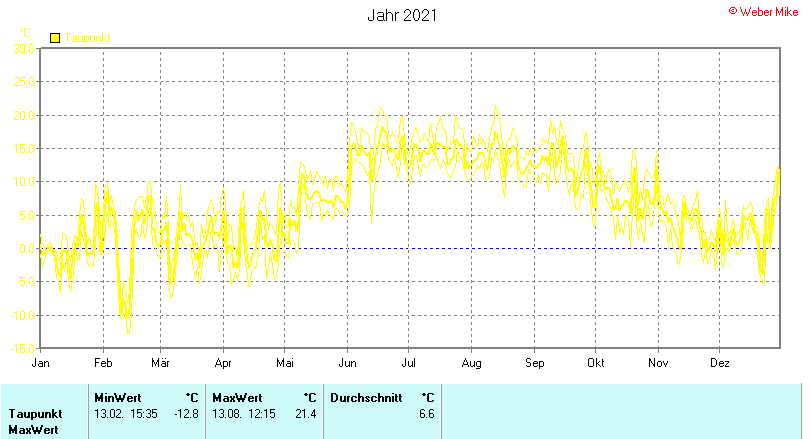
Task: Click the 30.0 y-axis value
Action: tap(24, 49)
